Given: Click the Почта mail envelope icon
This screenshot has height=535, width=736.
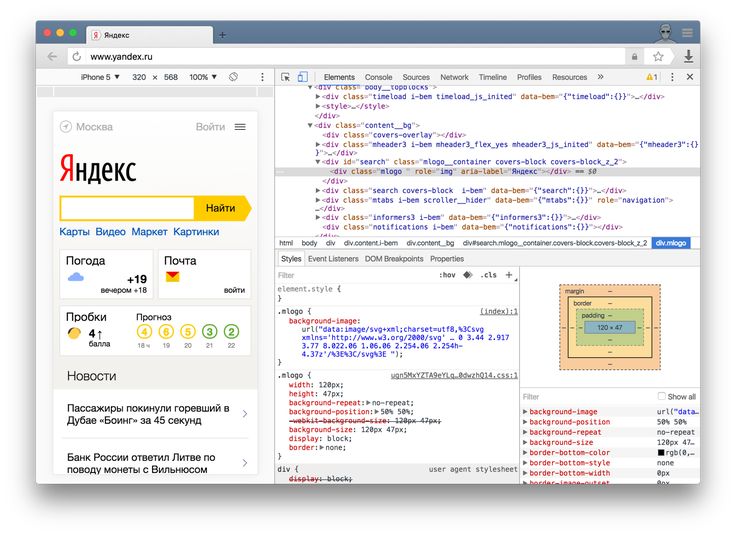Looking at the screenshot, I should (173, 277).
